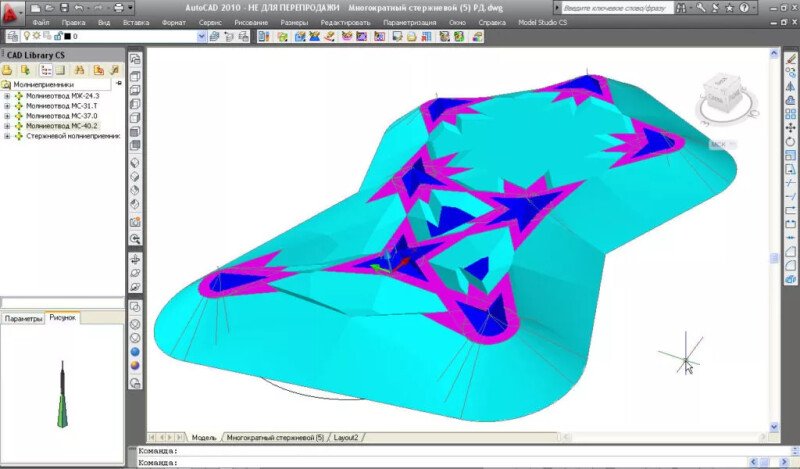Select the Молниеотвод МС-37.0 library item
This screenshot has height=469, width=800.
tap(62, 116)
